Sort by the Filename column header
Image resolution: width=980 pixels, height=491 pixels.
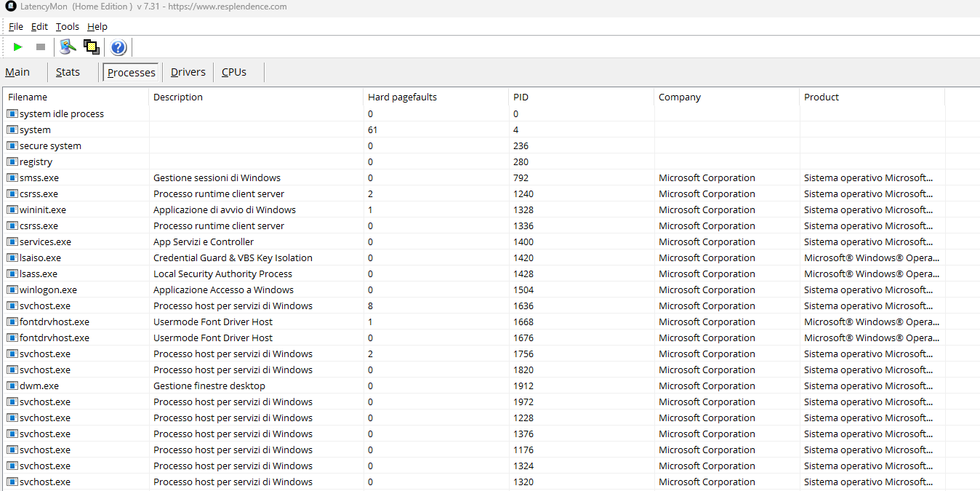pyautogui.click(x=28, y=97)
